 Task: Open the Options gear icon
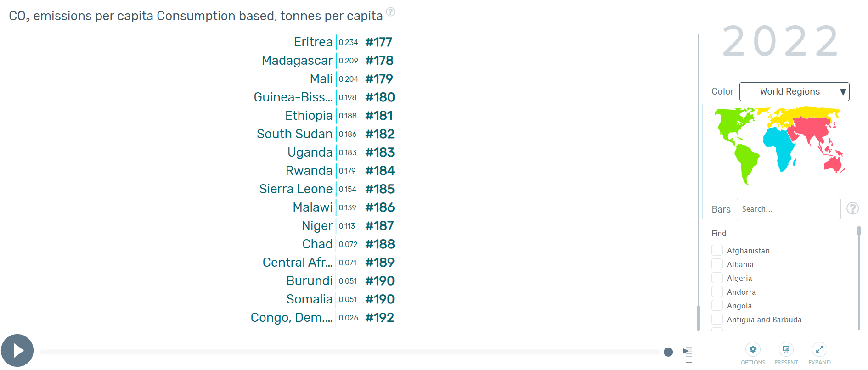(x=753, y=350)
